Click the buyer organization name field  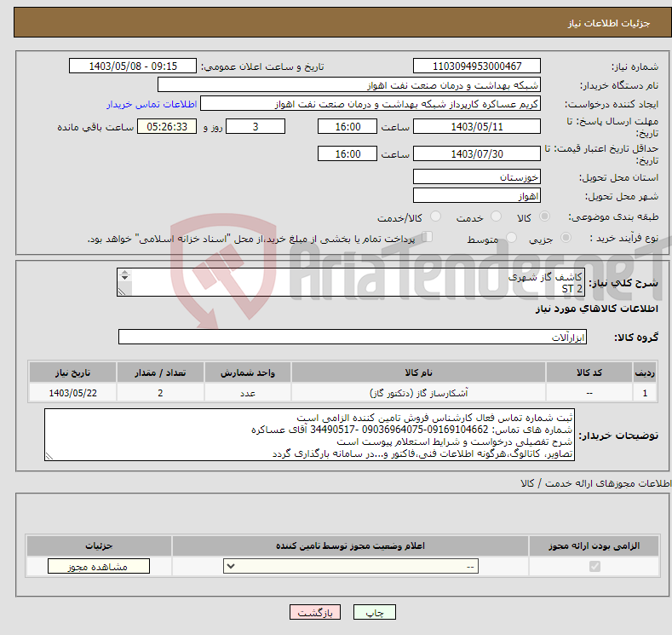(349, 85)
